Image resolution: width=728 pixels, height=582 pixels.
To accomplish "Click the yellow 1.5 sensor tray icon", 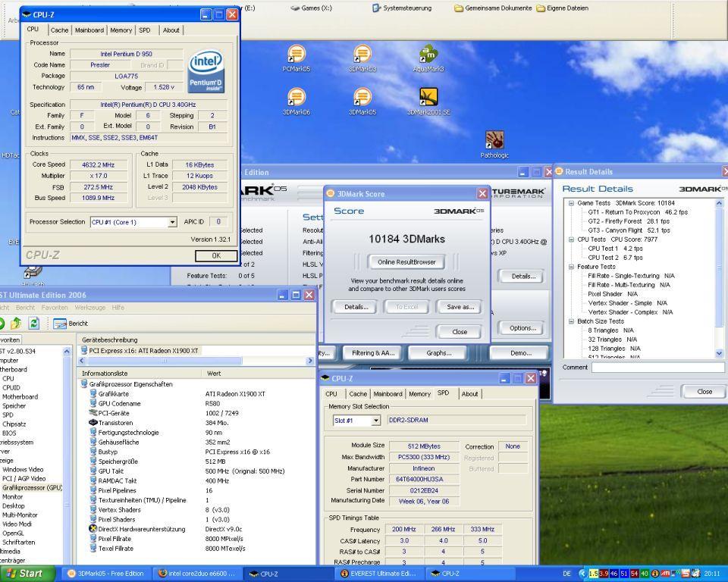I will coord(593,574).
